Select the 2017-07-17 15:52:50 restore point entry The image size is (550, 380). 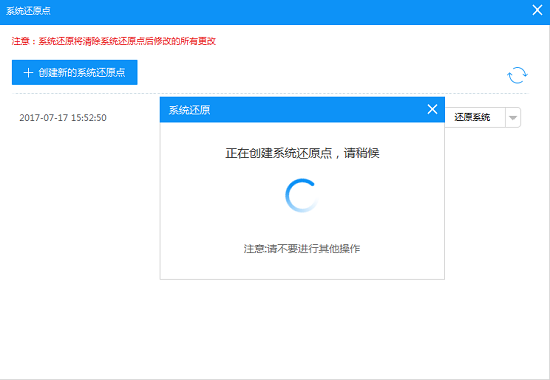(63, 118)
